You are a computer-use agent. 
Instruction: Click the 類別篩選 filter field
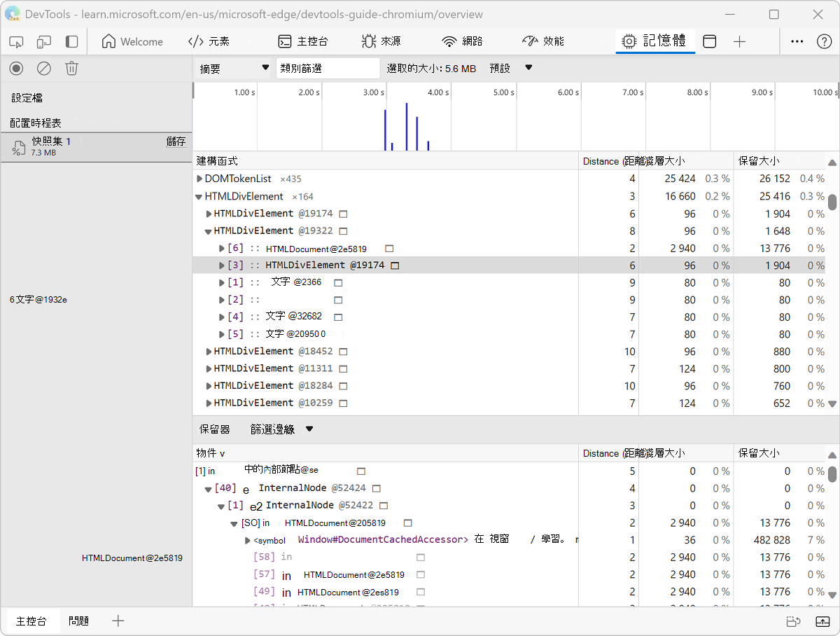click(x=328, y=68)
